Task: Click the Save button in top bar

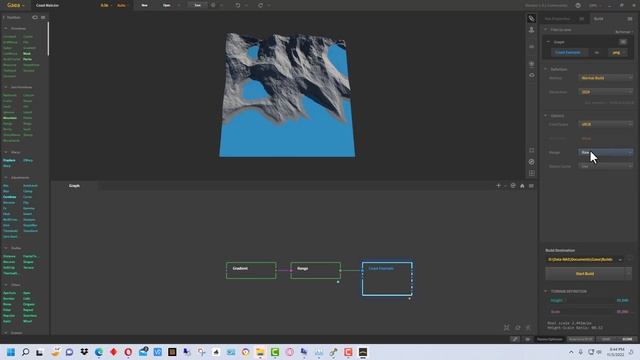Action: coord(198,5)
